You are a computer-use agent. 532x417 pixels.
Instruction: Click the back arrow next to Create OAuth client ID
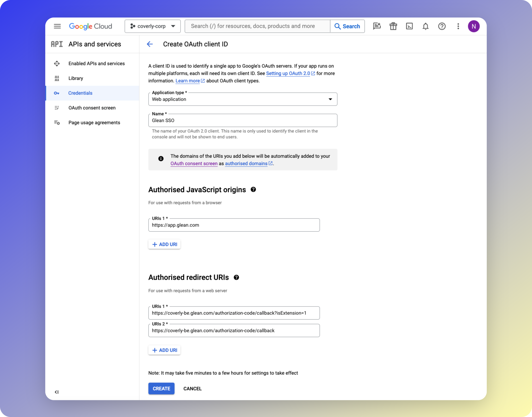pyautogui.click(x=150, y=44)
